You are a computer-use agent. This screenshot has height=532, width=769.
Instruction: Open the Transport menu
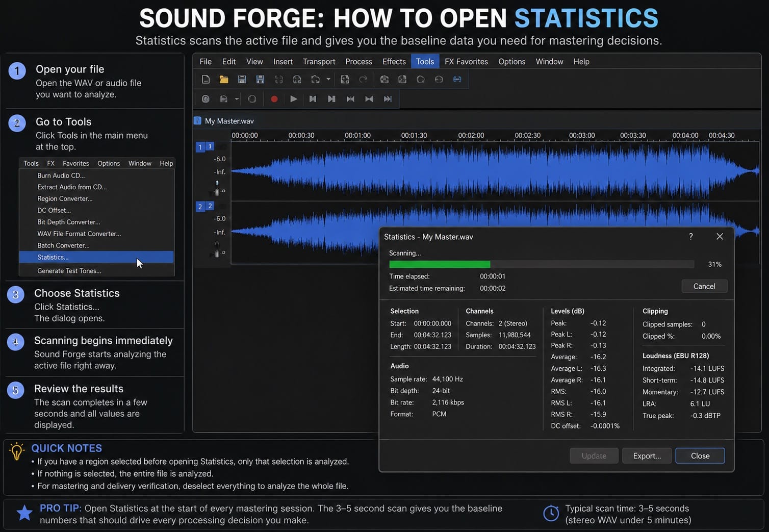point(319,61)
